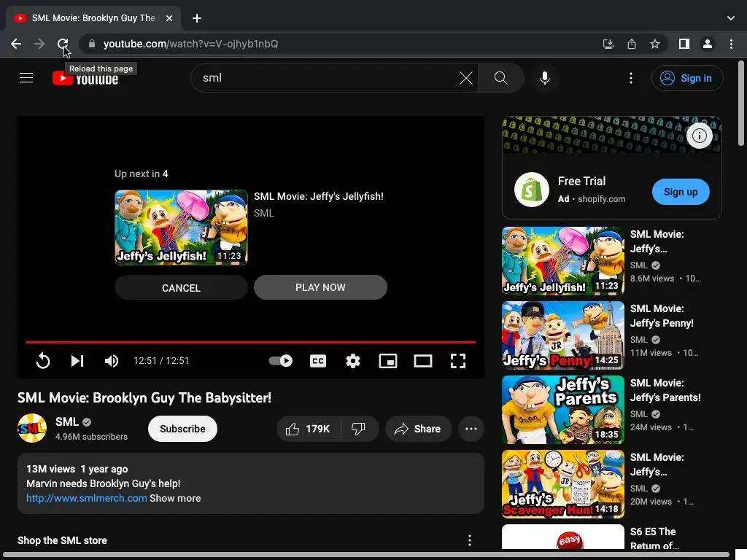Replay the video with the replay icon
Screen dimensions: 747x560
[43, 360]
